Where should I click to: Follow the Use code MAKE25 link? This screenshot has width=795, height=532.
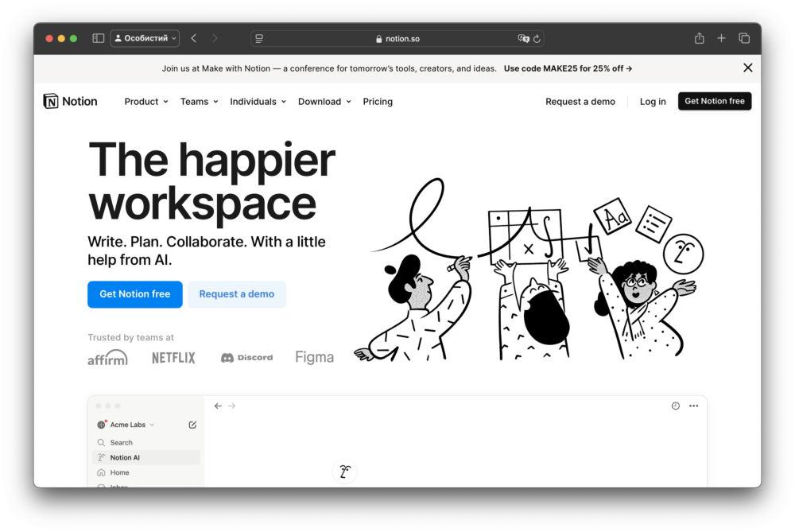click(x=568, y=68)
